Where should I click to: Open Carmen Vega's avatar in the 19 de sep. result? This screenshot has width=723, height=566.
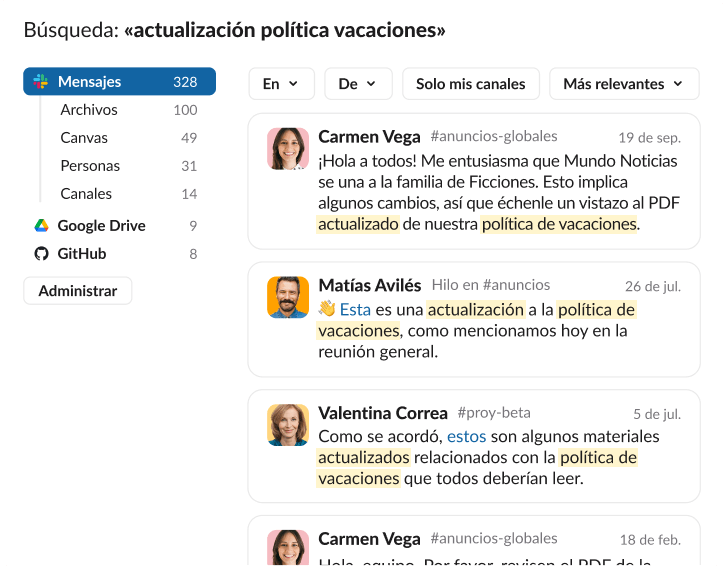288,149
